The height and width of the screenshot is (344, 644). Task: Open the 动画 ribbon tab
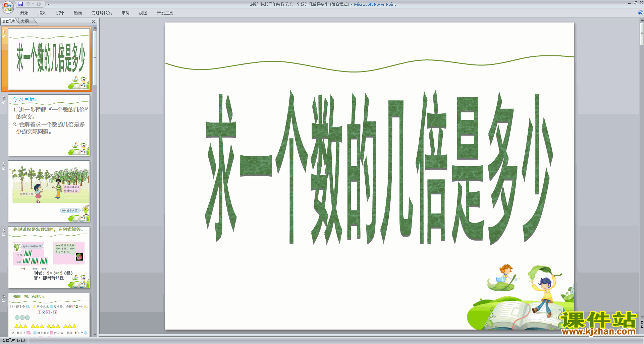[x=78, y=13]
